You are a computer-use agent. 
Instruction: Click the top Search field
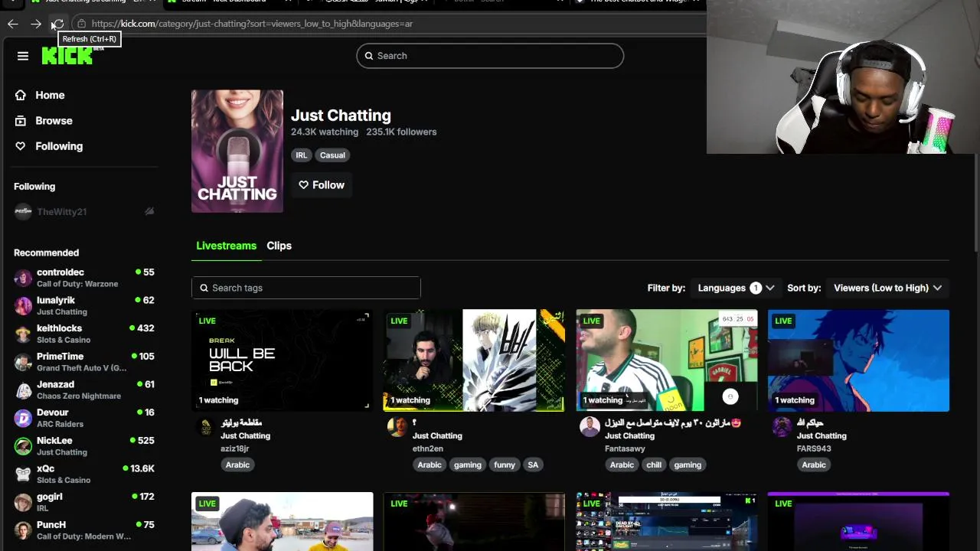(x=490, y=56)
